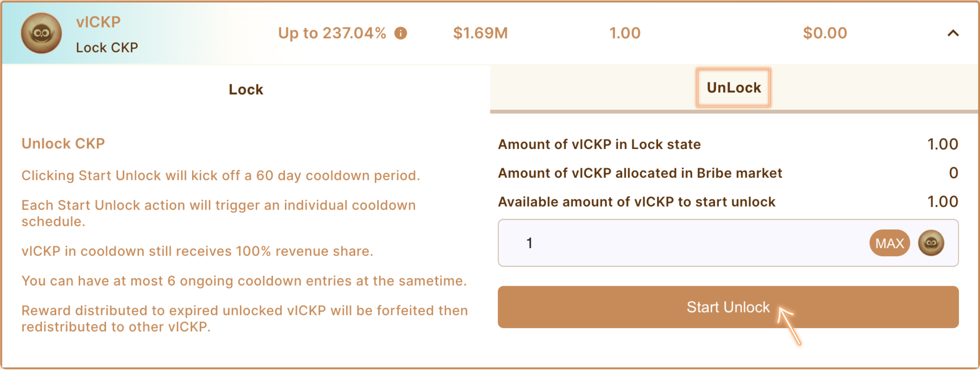
Task: Click the owl token icon in amount field
Action: pos(931,243)
